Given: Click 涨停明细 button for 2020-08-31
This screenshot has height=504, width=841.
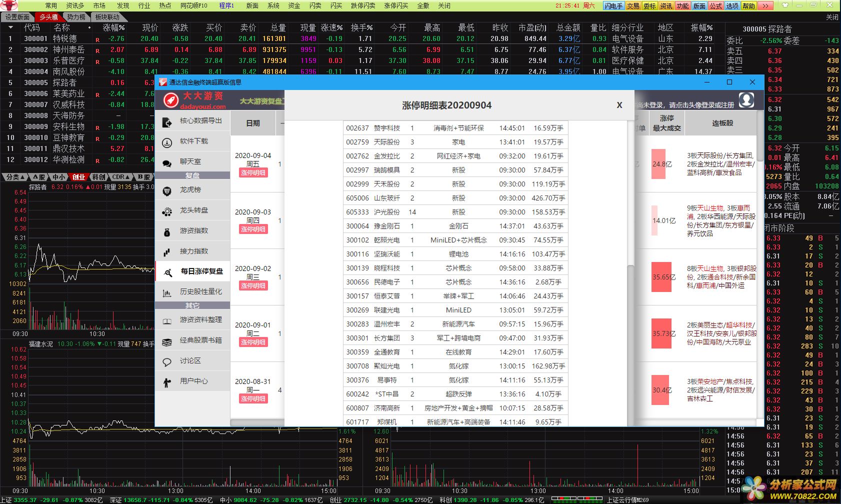Looking at the screenshot, I should 253,399.
